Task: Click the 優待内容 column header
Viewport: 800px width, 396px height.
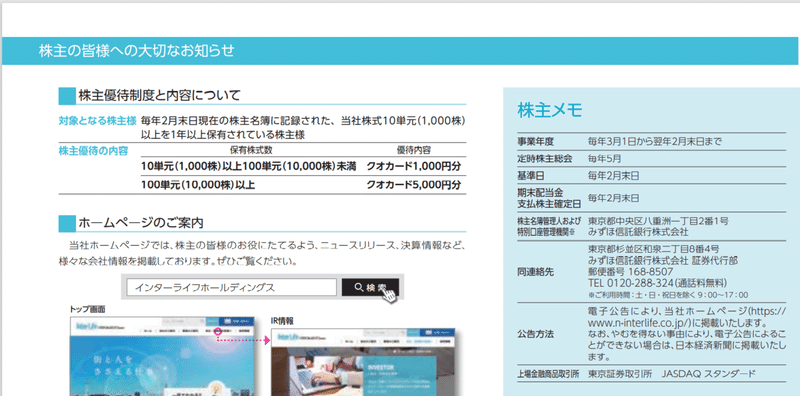Action: [x=414, y=151]
